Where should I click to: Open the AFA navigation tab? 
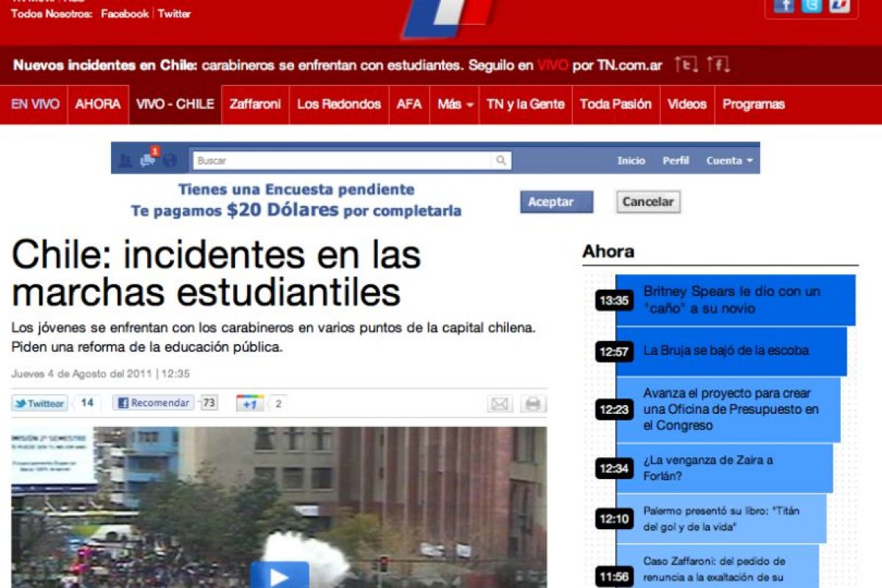coord(409,104)
